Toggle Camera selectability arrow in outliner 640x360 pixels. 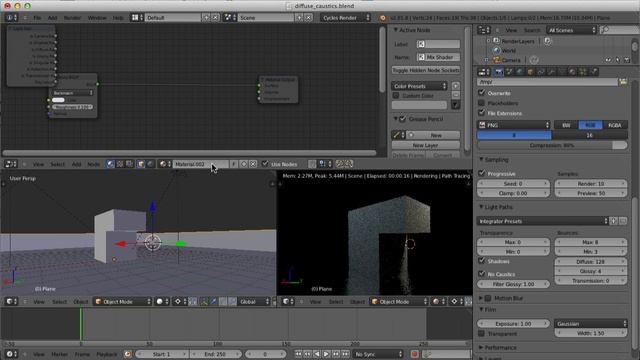coord(618,60)
